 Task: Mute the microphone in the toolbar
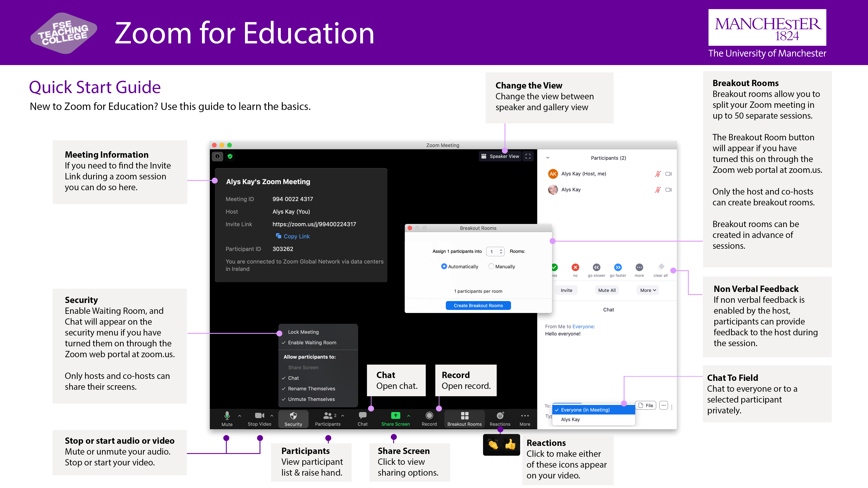click(227, 419)
